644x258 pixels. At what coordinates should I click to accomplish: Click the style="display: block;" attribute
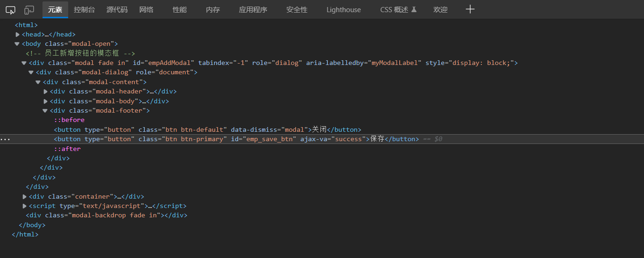pyautogui.click(x=470, y=63)
